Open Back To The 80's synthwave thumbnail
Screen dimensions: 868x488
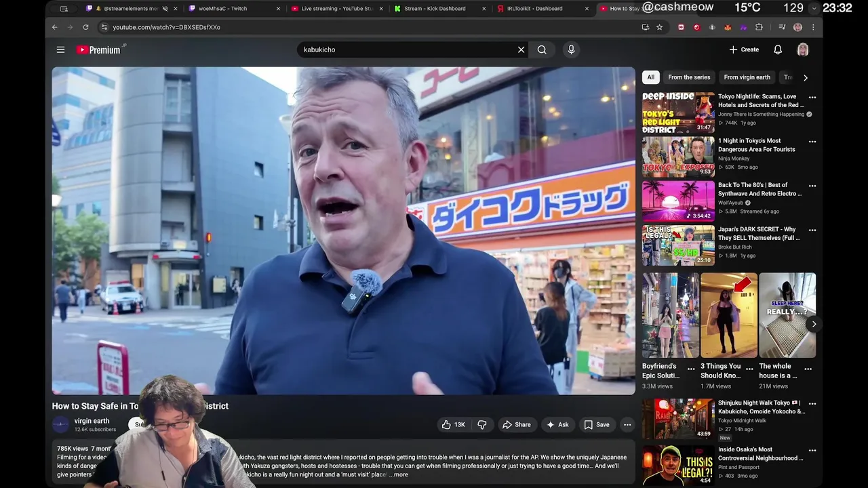point(678,201)
